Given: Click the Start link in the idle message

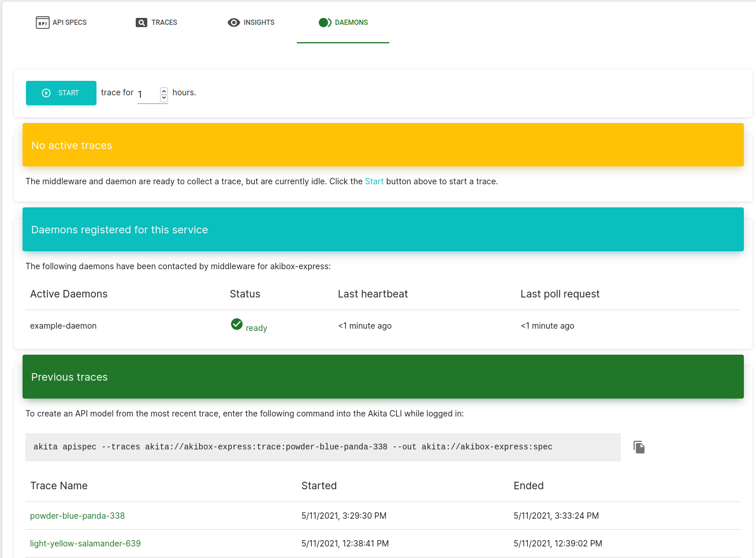Looking at the screenshot, I should [374, 181].
